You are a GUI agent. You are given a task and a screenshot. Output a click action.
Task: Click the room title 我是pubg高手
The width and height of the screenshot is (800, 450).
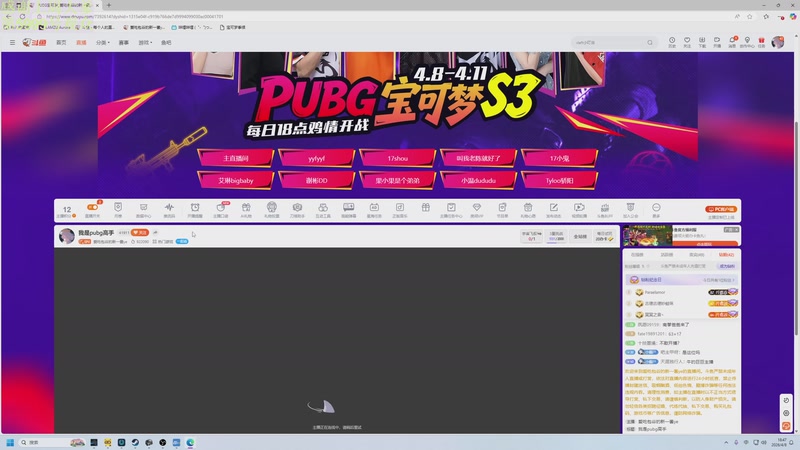pos(96,233)
